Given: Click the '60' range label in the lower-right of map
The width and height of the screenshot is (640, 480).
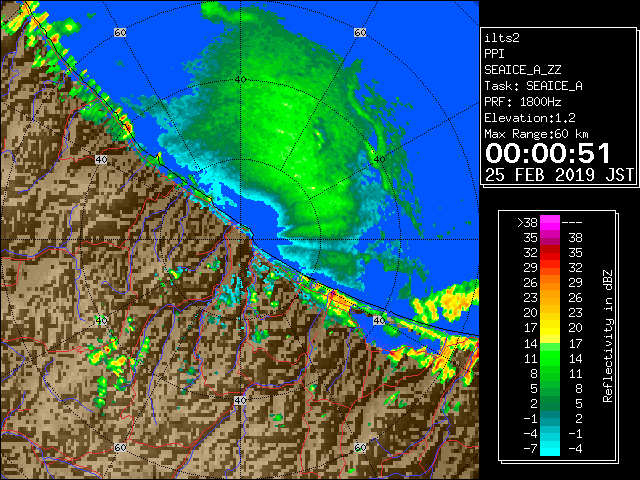Looking at the screenshot, I should pyautogui.click(x=360, y=447).
